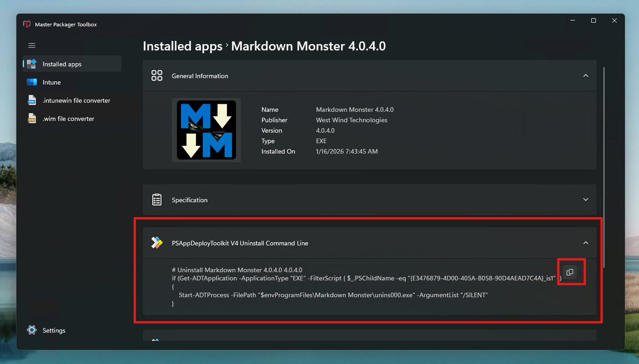
Task: Click the PSAppDeployToolkit section icon
Action: [x=157, y=243]
